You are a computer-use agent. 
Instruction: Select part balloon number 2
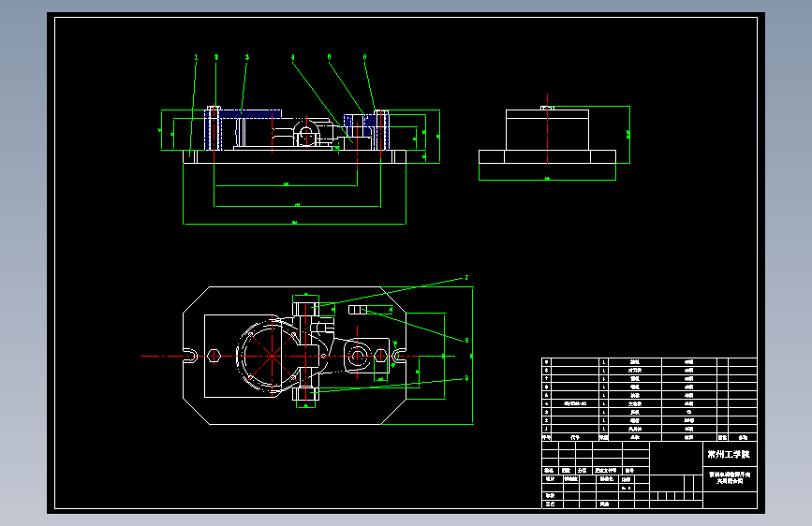(x=216, y=57)
